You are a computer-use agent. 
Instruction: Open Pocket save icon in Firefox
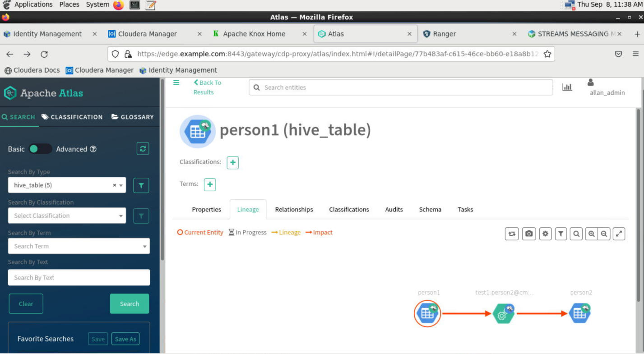click(618, 54)
